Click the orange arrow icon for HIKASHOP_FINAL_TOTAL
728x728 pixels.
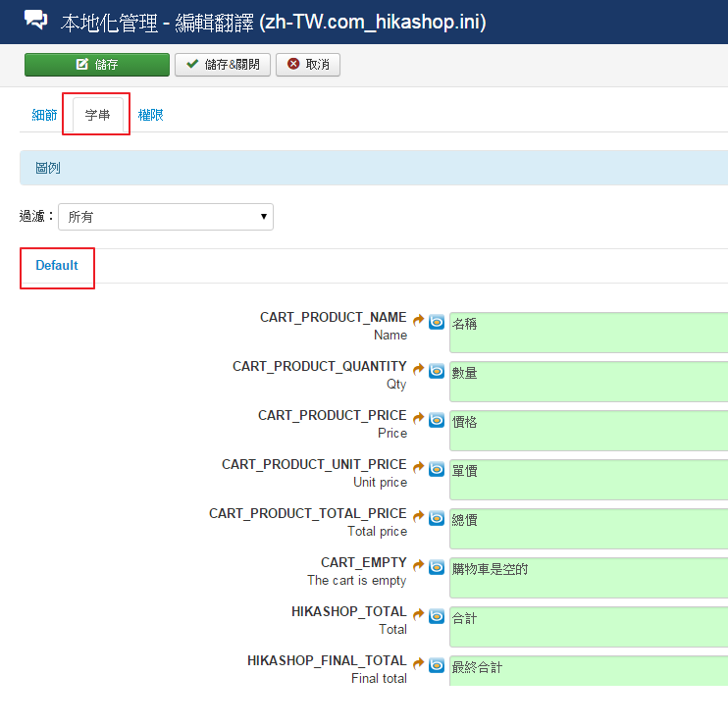pos(418,663)
